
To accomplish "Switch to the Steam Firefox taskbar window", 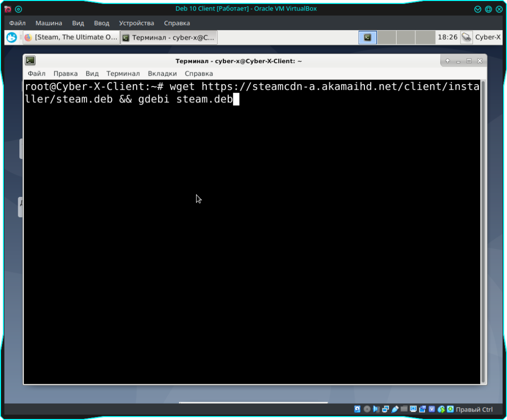I will point(71,38).
